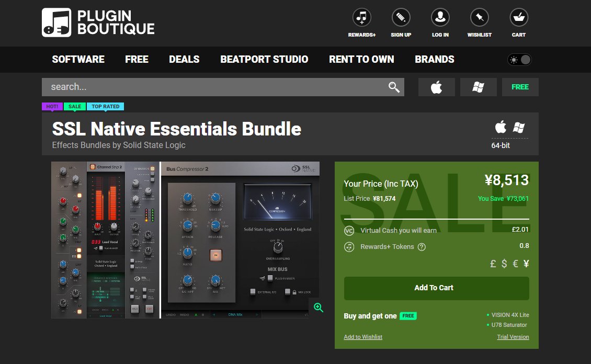This screenshot has width=591, height=364.
Task: Filter by Mac using the Apple button
Action: point(437,87)
